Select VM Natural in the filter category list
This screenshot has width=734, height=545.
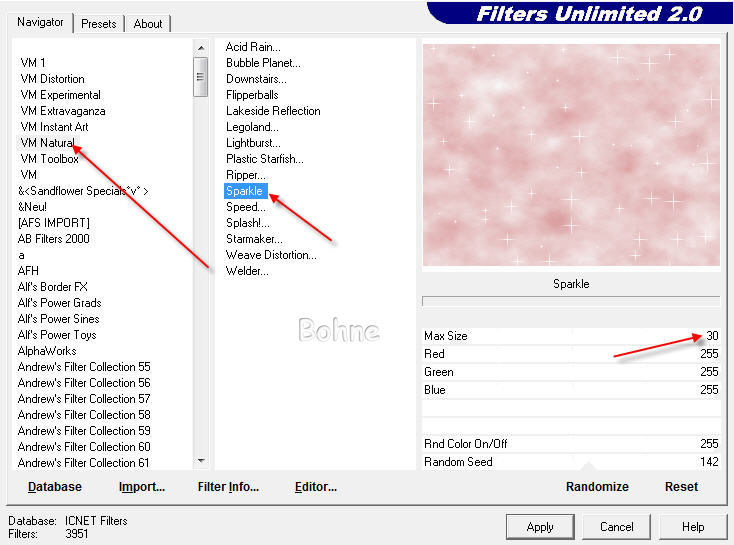point(47,143)
